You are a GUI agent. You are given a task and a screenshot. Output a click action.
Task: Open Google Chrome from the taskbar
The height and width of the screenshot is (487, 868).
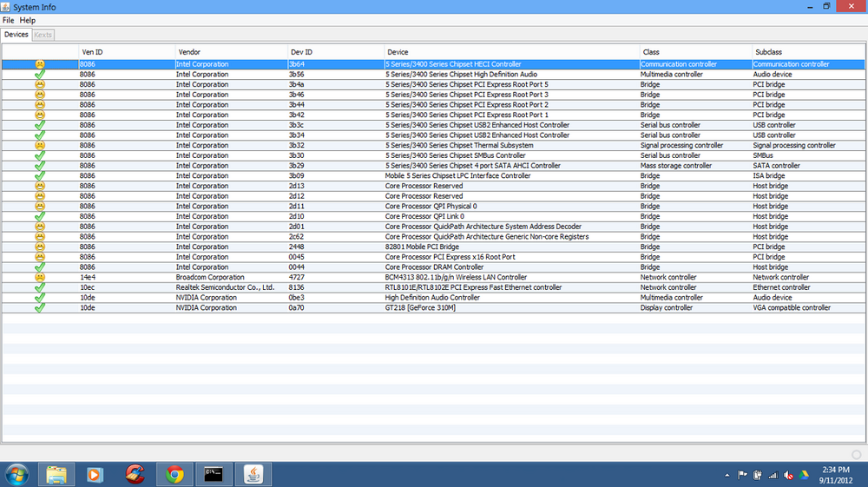174,474
